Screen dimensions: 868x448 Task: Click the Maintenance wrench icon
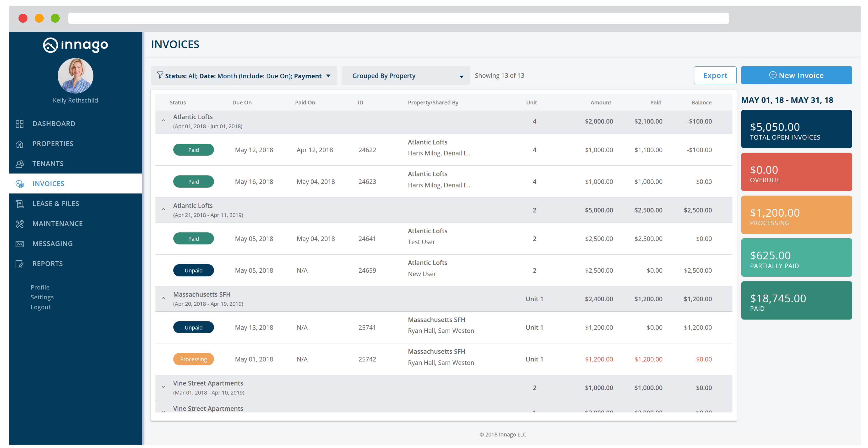click(x=20, y=223)
